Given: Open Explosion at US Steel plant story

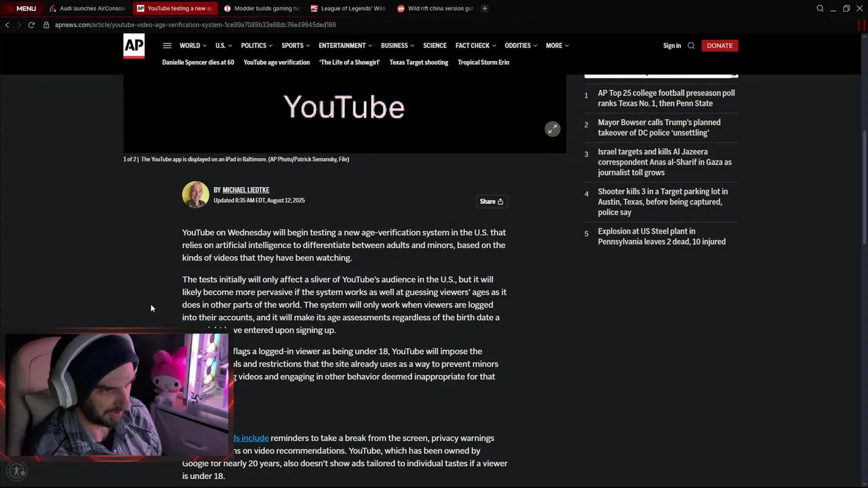Looking at the screenshot, I should (x=661, y=237).
